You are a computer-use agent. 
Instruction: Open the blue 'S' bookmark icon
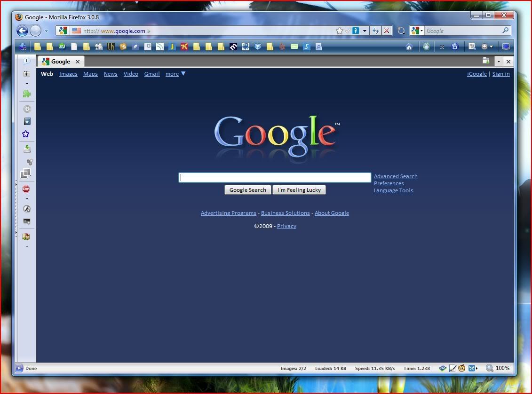[x=307, y=47]
